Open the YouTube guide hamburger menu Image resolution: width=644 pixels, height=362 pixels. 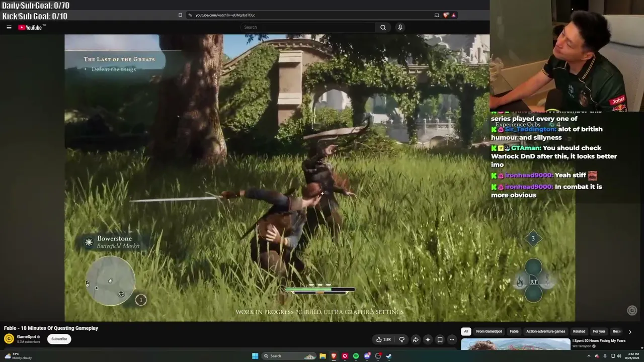[9, 28]
